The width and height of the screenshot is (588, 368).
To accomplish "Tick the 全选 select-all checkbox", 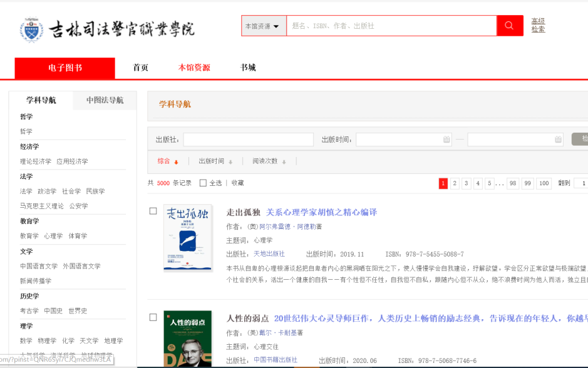I will click(203, 183).
